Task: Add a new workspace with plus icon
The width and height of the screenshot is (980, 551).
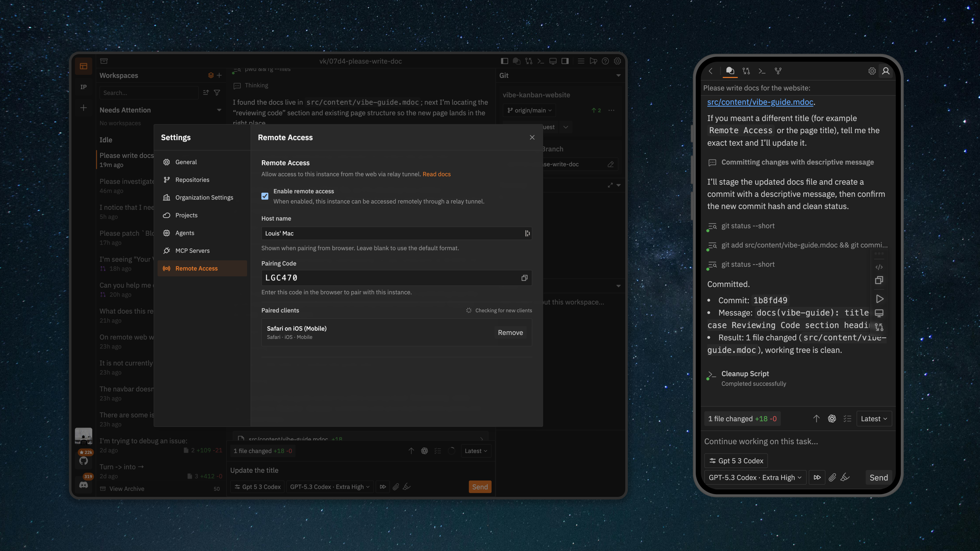Action: tap(219, 75)
